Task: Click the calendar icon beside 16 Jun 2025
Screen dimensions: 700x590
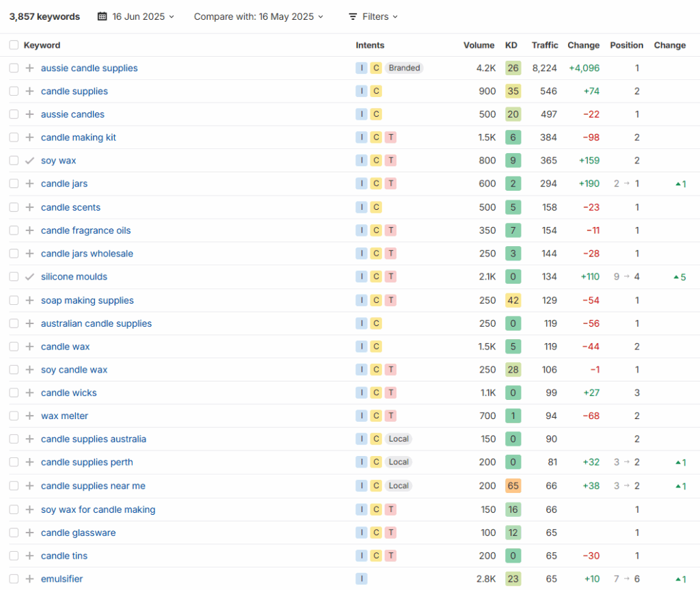Action: click(x=103, y=16)
